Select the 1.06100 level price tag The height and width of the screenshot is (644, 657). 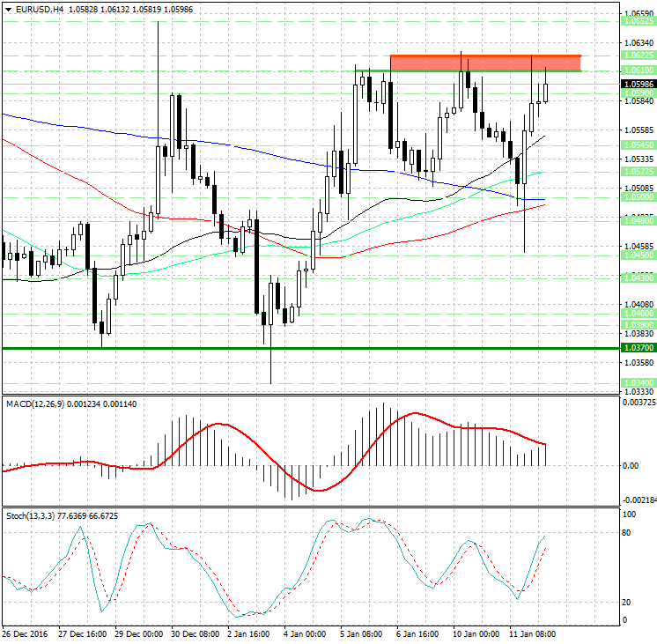tap(637, 70)
